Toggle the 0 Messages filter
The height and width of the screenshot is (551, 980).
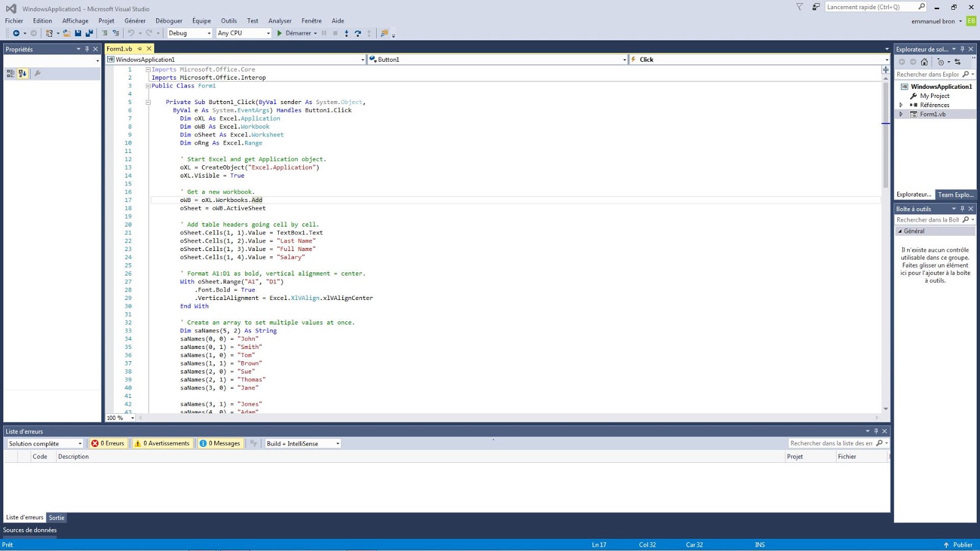[220, 443]
